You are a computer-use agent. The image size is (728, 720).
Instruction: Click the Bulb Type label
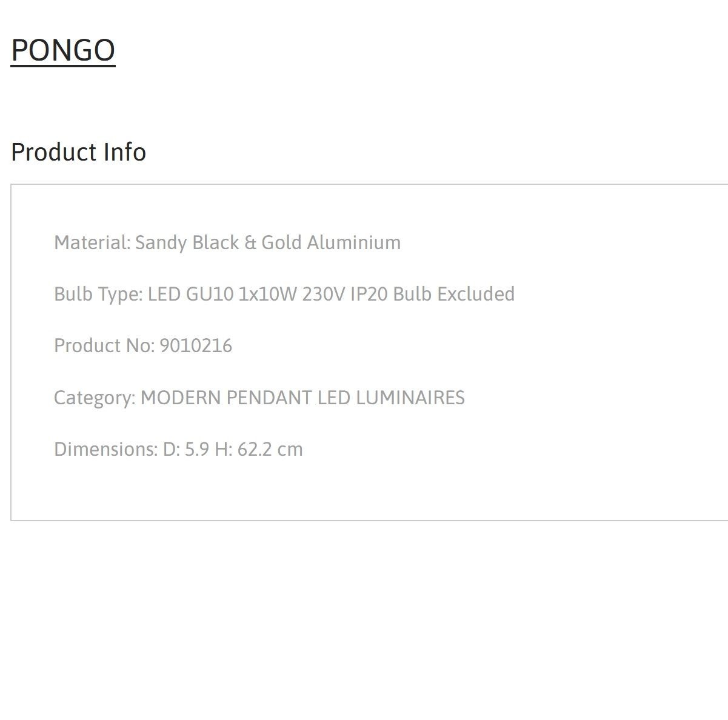[x=98, y=295]
